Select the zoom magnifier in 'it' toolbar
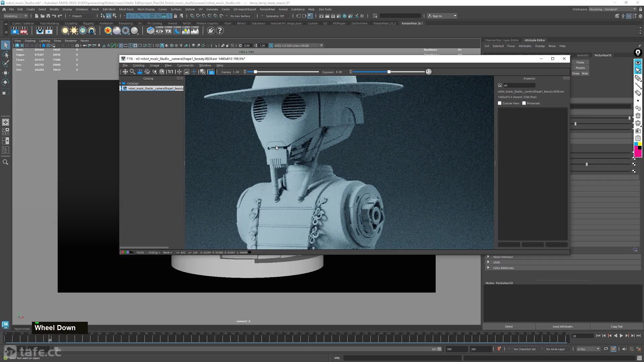Screen dimensions: 644x362 pos(132,72)
